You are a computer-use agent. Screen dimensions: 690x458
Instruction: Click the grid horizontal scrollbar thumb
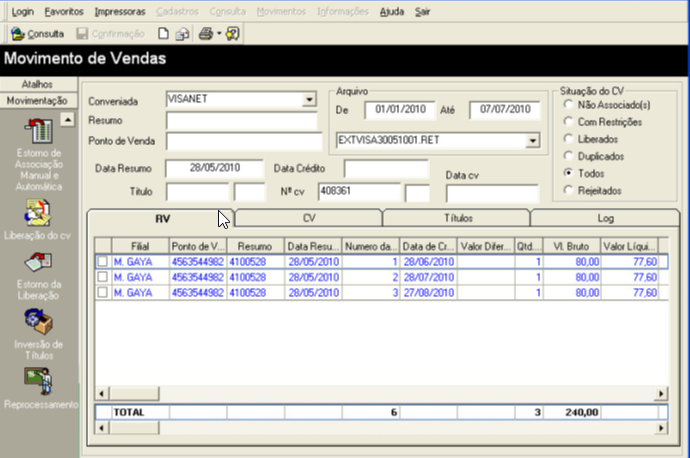point(134,394)
